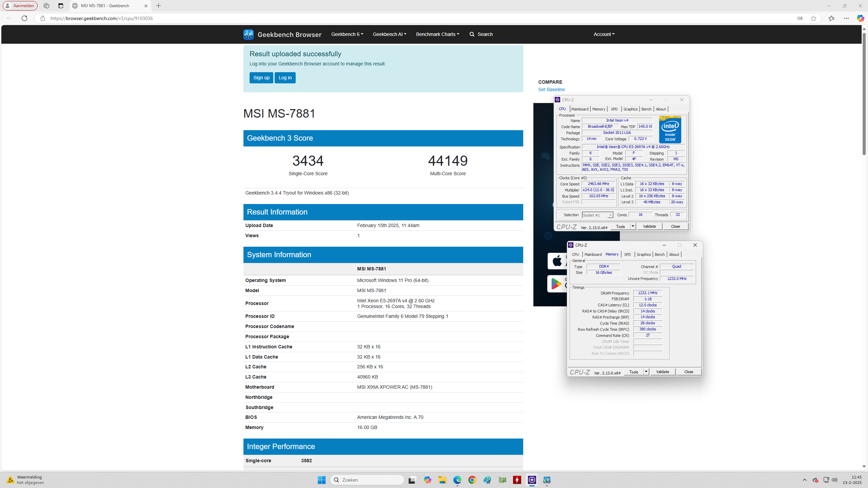Image resolution: width=868 pixels, height=488 pixels.
Task: Click the Geekbench Browser logo icon
Action: pyautogui.click(x=248, y=34)
